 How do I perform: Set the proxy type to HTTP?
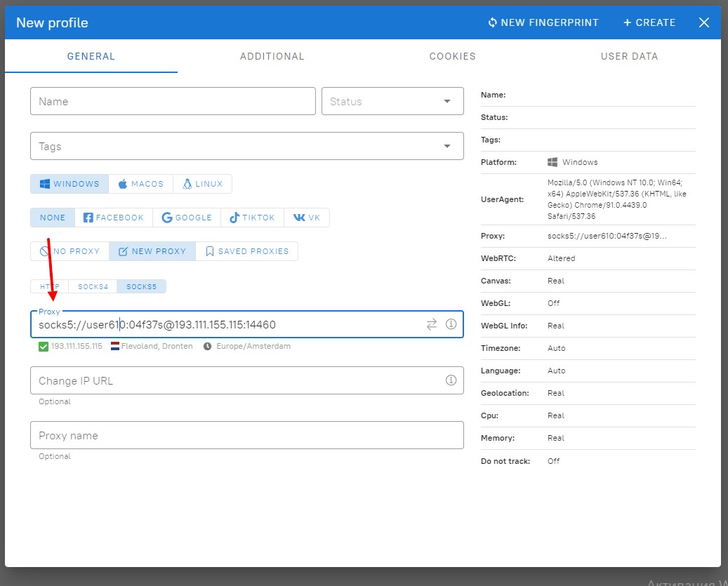pyautogui.click(x=50, y=287)
